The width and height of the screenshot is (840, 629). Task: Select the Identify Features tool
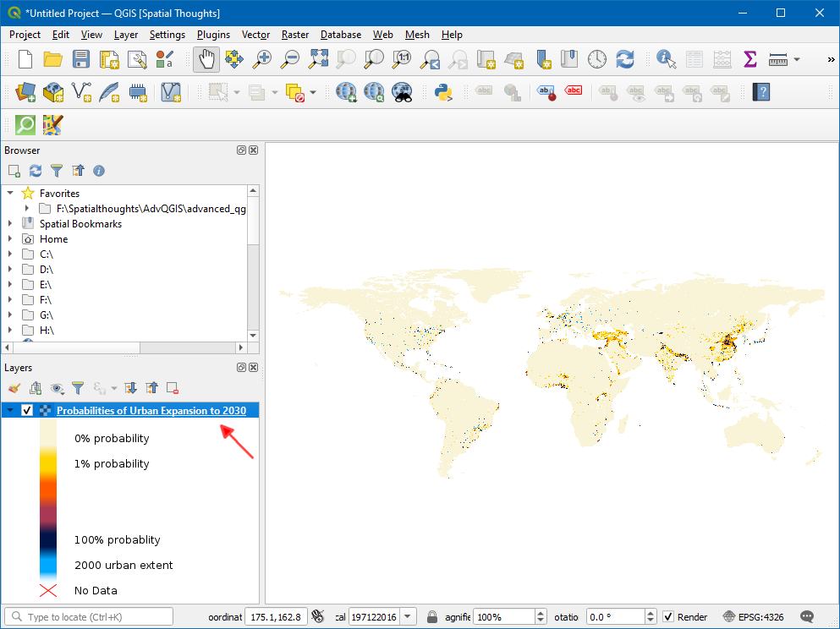pos(667,59)
